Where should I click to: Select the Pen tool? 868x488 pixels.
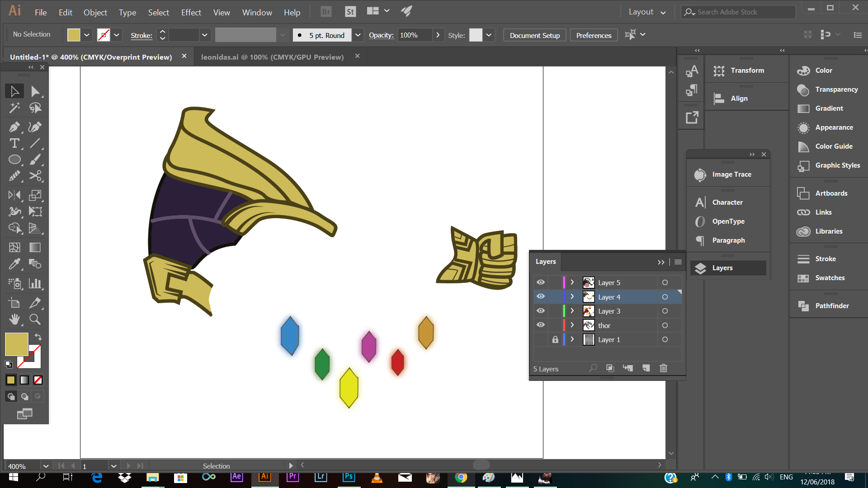pos(14,127)
